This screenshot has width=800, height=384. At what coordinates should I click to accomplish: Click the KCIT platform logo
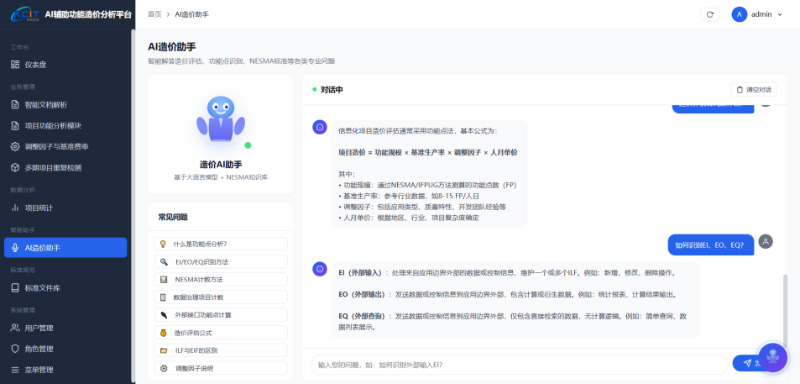26,14
